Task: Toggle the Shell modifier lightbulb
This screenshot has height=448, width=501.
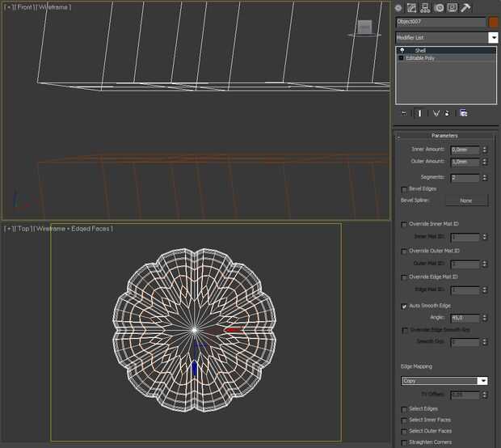Action: [402, 50]
